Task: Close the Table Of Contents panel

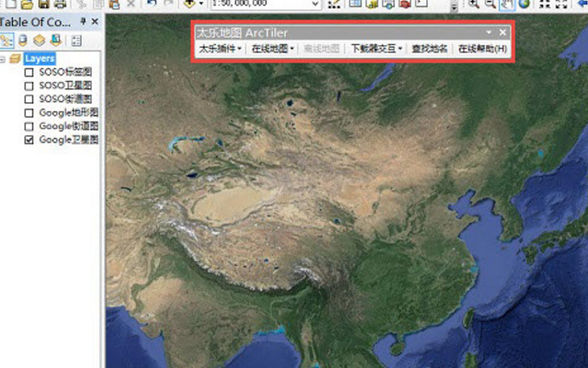Action: tap(95, 21)
